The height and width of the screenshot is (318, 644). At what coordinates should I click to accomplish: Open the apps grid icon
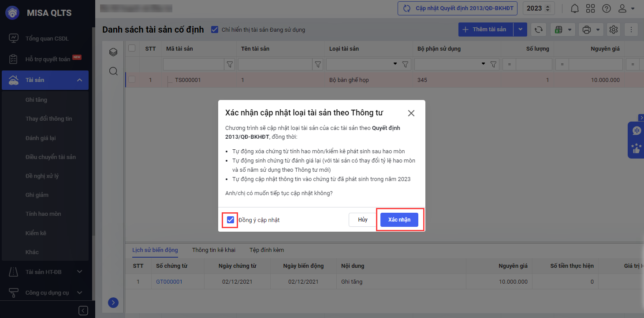[591, 8]
